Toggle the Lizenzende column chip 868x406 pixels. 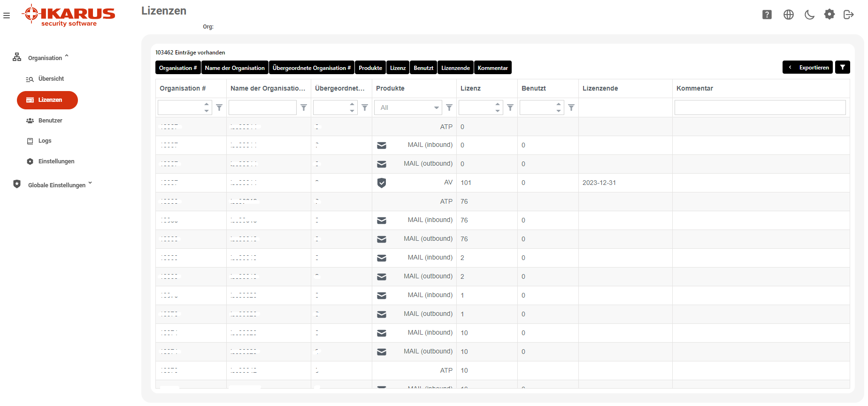coord(455,68)
